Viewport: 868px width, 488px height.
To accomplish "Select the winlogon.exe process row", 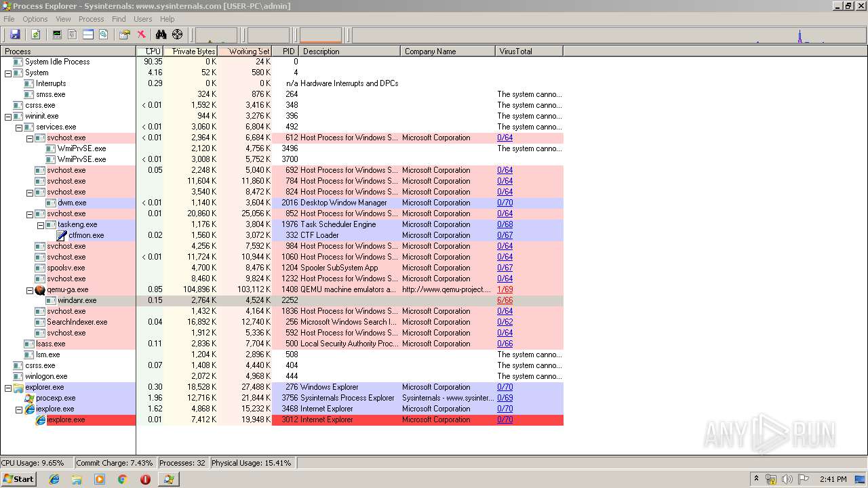I will [281, 376].
